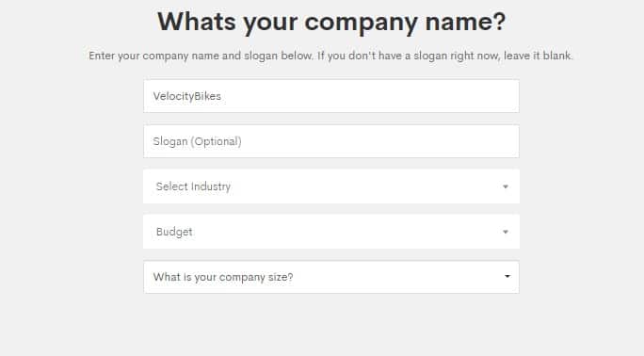Open the Select Industry dropdown
The width and height of the screenshot is (644, 356).
coord(331,186)
